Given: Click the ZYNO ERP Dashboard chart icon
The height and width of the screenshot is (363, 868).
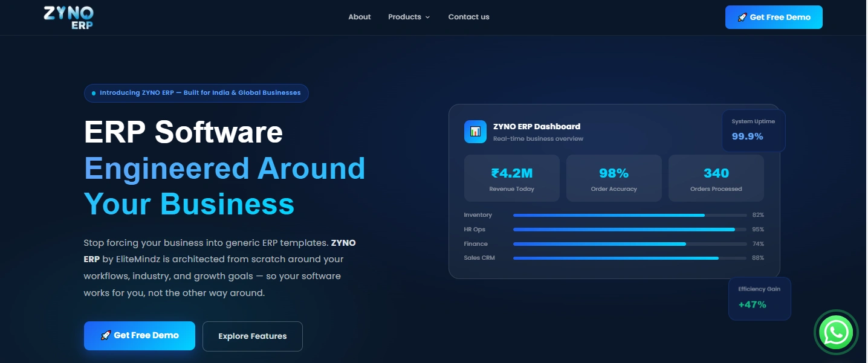Looking at the screenshot, I should pos(475,132).
